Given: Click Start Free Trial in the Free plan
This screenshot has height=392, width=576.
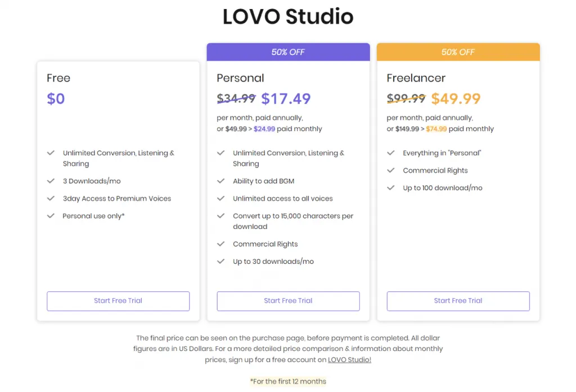Looking at the screenshot, I should (x=118, y=301).
